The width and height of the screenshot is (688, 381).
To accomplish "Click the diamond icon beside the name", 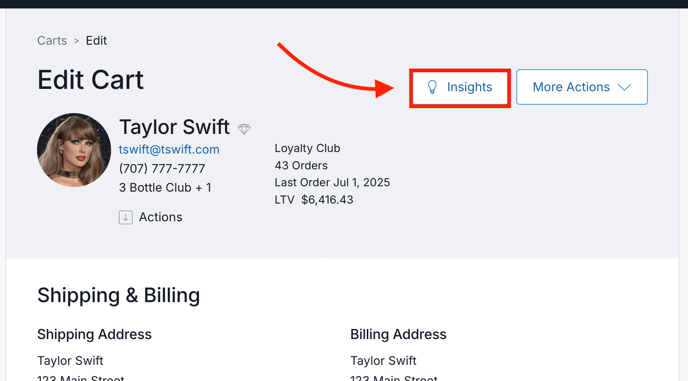I will [x=244, y=129].
